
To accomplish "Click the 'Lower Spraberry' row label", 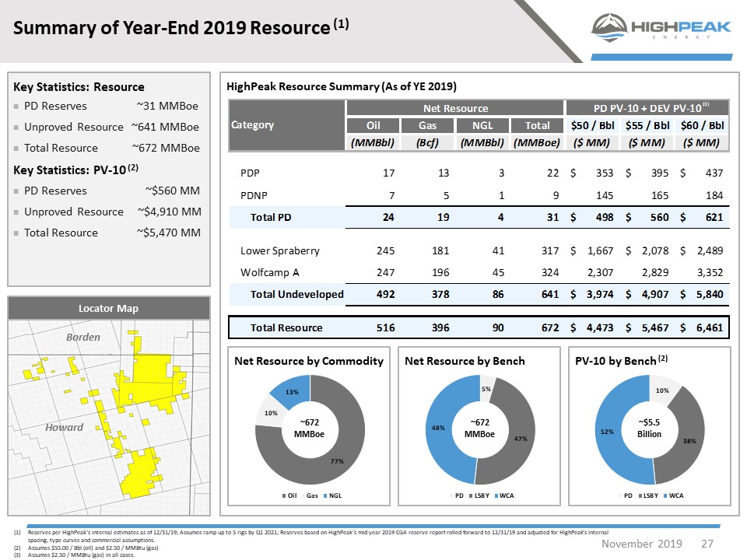I will (x=279, y=250).
